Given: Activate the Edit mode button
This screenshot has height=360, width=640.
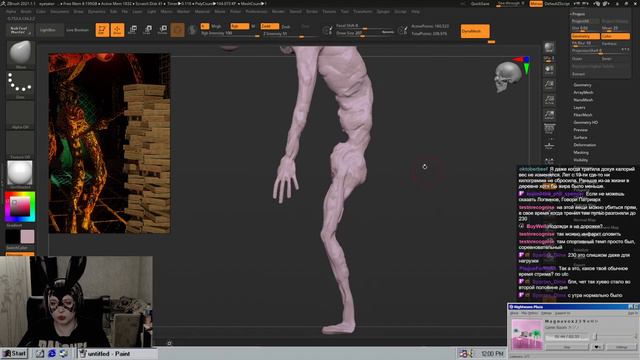Looking at the screenshot, I should click(x=102, y=30).
